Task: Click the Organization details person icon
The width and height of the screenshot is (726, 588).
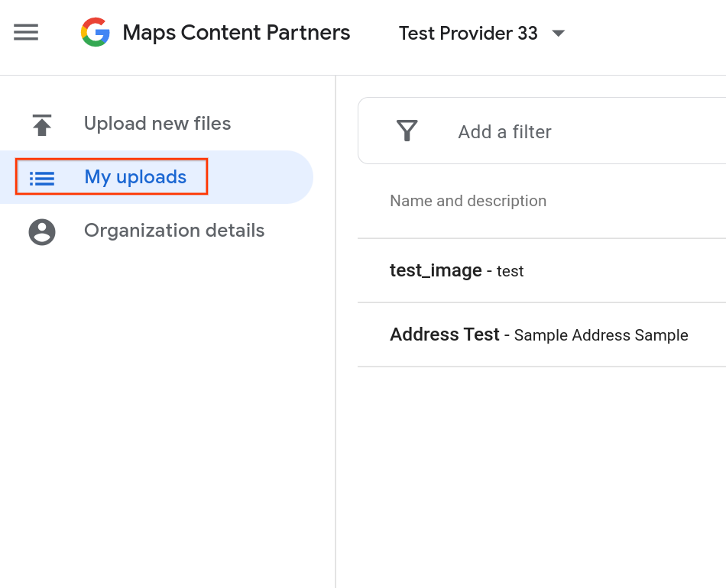Action: 42,231
